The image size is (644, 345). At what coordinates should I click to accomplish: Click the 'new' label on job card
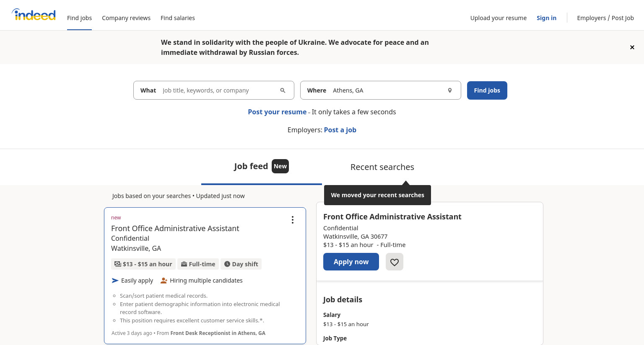coord(116,218)
